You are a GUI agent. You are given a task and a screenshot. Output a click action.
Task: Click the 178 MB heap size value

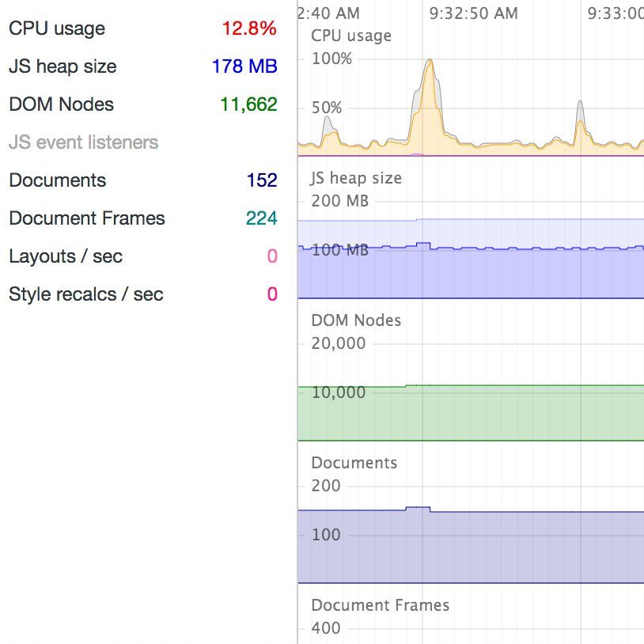tap(244, 66)
